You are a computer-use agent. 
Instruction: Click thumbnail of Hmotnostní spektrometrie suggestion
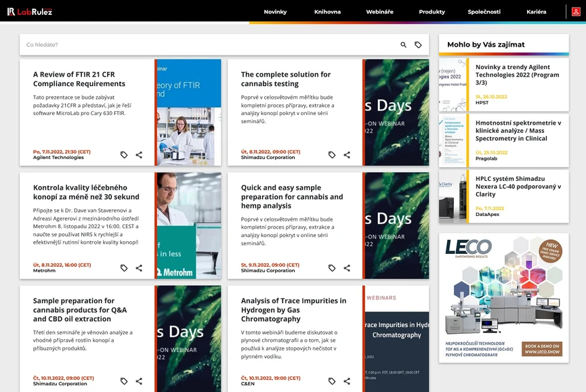click(453, 140)
